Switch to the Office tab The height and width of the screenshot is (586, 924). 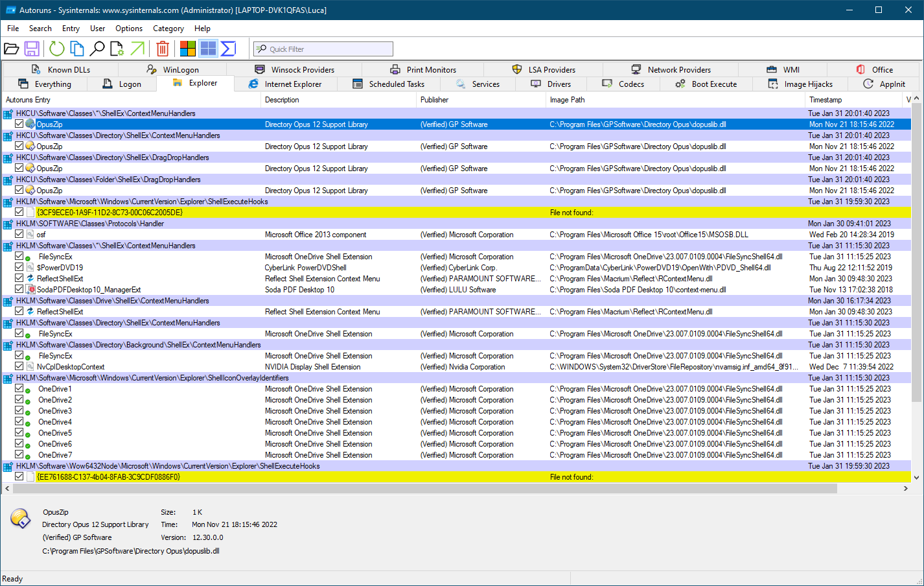(x=875, y=70)
